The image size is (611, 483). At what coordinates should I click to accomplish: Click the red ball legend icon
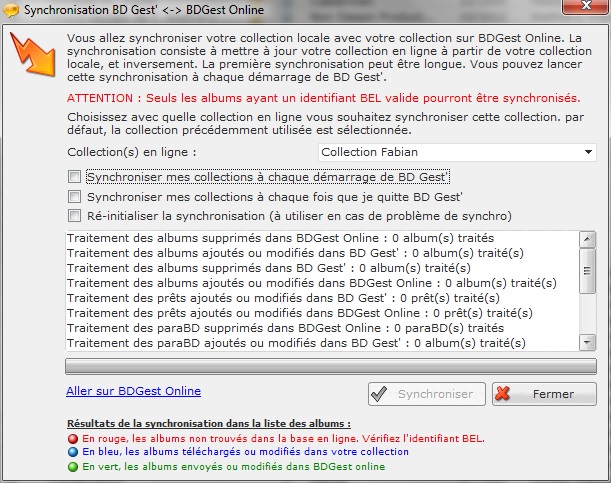pos(73,439)
